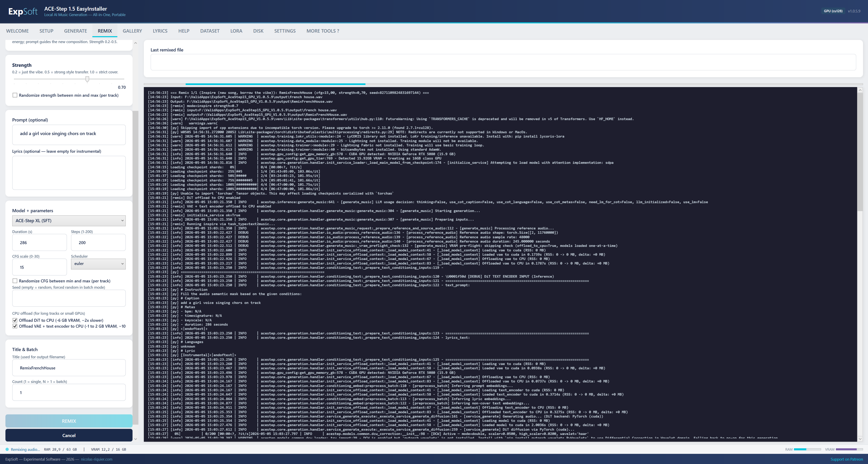Click the VRAM usage bar in status bar

[x=849, y=449]
